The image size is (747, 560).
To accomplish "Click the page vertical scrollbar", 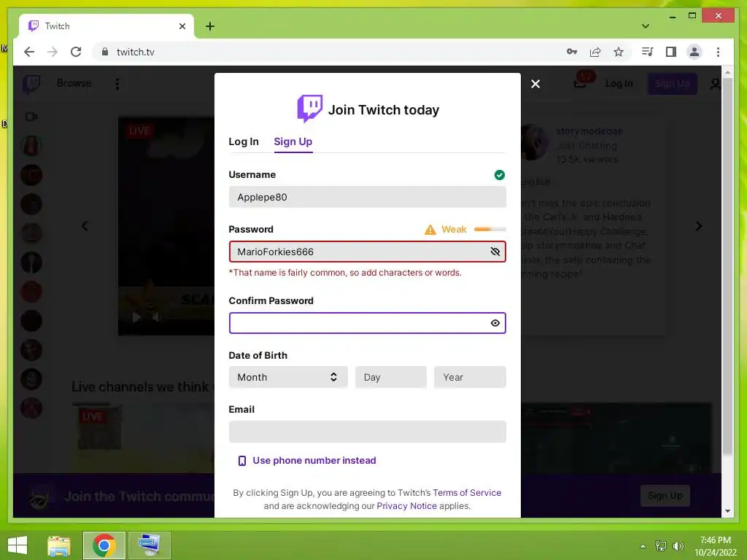I will tap(727, 267).
